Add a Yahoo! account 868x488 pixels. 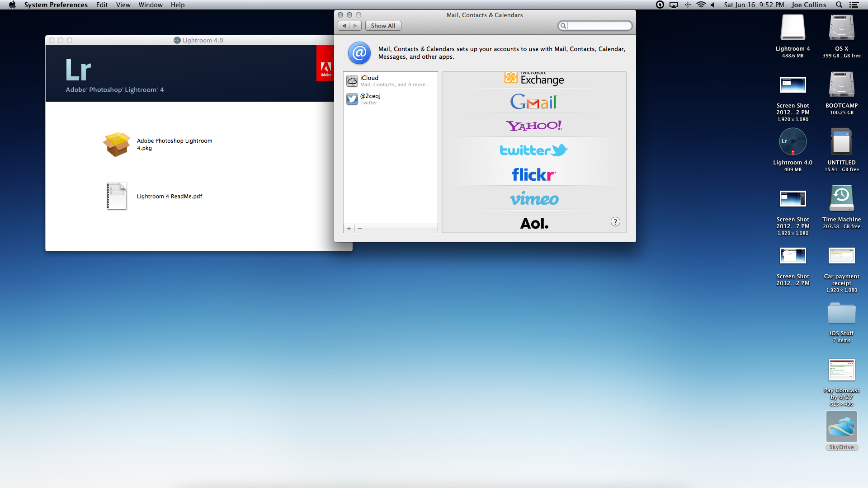pyautogui.click(x=534, y=126)
